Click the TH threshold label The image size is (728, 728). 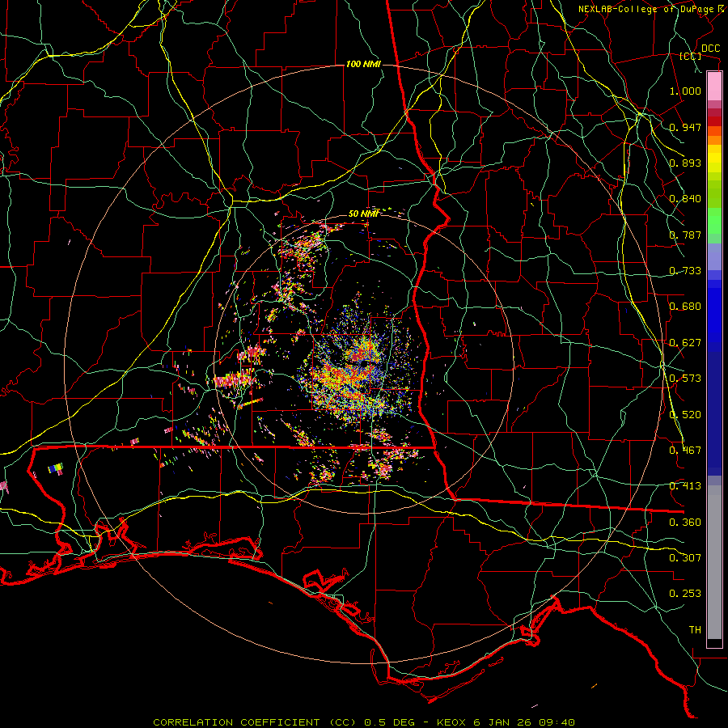(695, 630)
